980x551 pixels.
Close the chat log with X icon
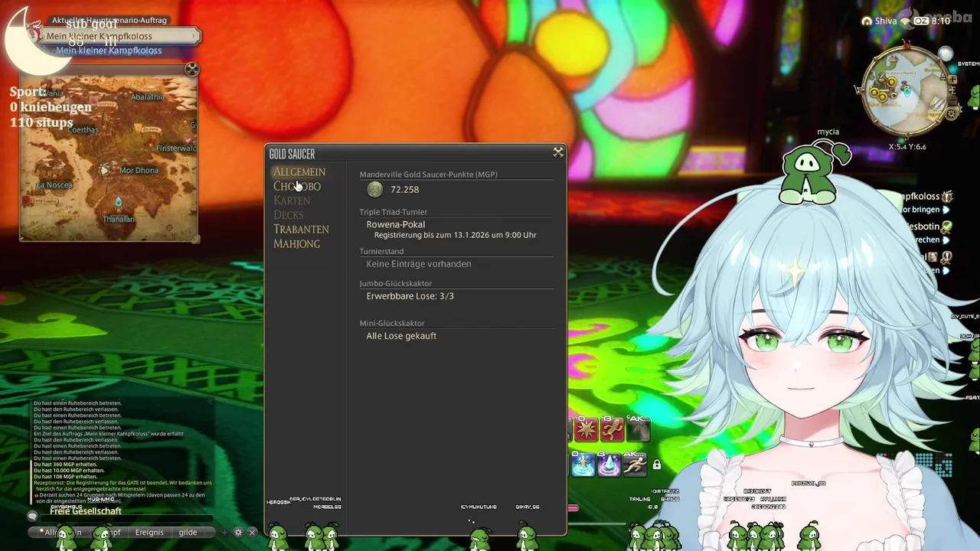pyautogui.click(x=252, y=533)
